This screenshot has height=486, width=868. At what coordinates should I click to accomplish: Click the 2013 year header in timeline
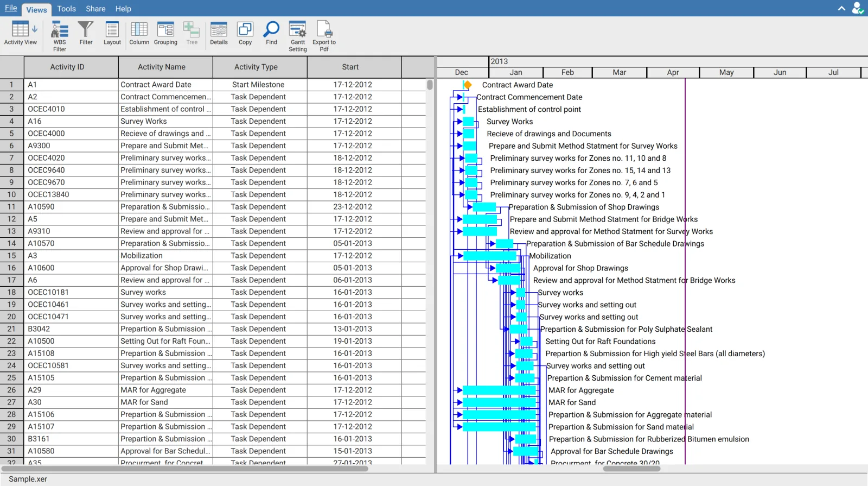[x=499, y=62]
